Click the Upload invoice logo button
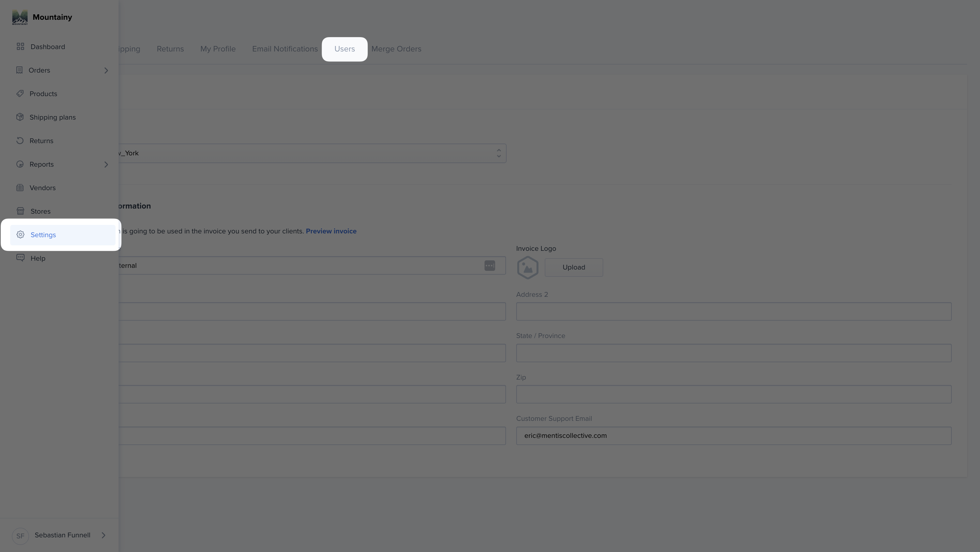The image size is (980, 552). [574, 267]
